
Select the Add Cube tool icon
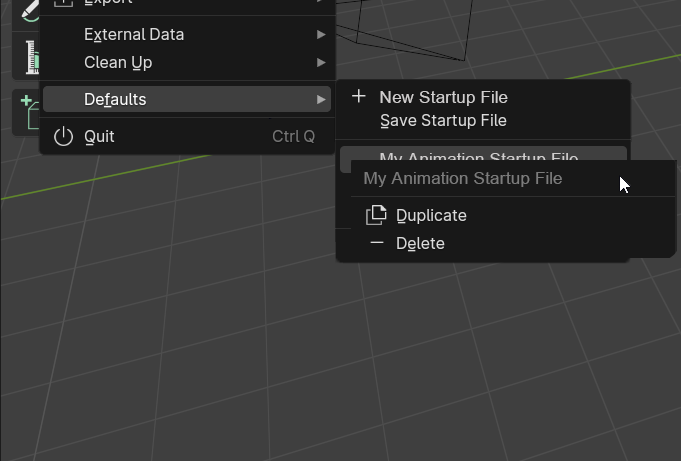[30, 112]
